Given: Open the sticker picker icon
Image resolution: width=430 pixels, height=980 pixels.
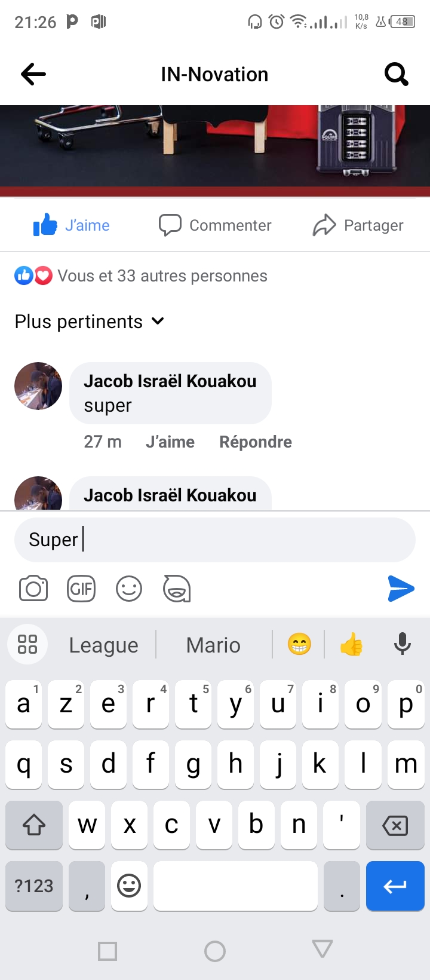Looking at the screenshot, I should click(177, 589).
